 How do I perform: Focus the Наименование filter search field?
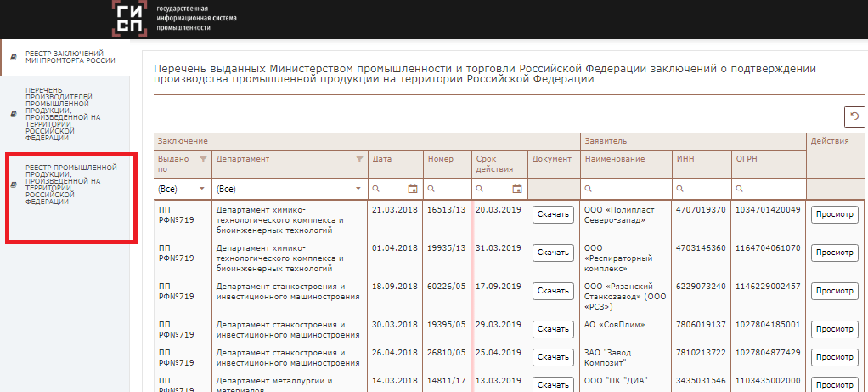[628, 189]
